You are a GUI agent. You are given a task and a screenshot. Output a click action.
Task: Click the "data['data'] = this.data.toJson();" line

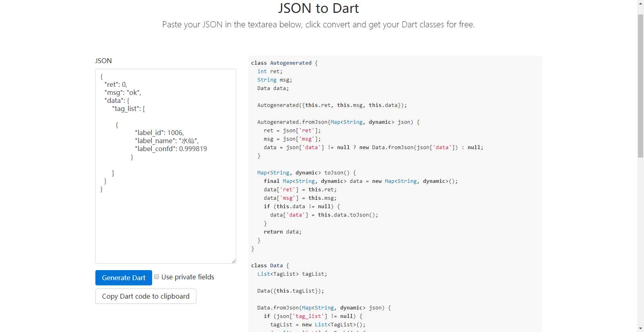tap(324, 215)
